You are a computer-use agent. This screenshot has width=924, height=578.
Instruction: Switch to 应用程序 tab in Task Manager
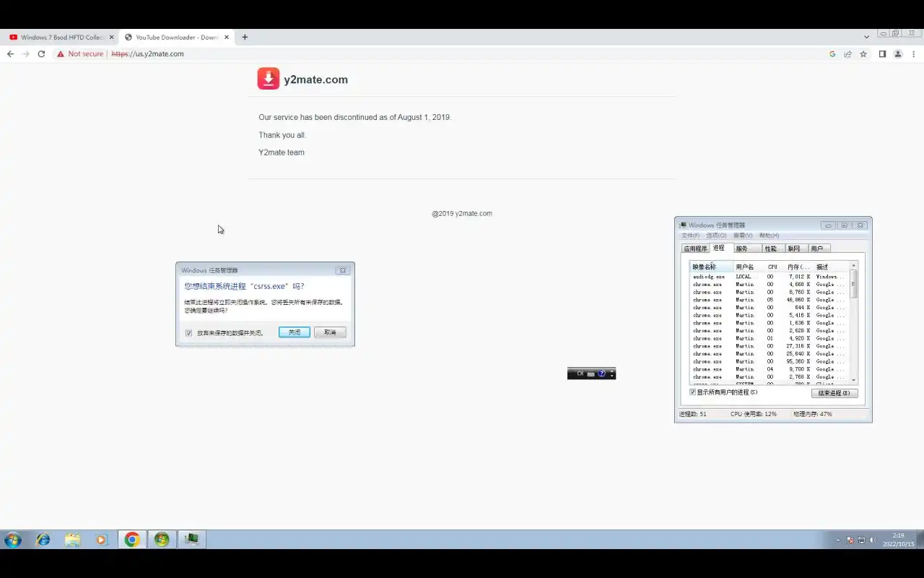click(x=695, y=249)
